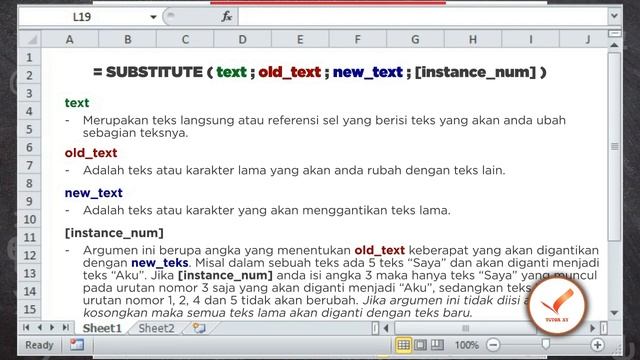The height and width of the screenshot is (360, 640).
Task: Select row 13 header
Action: [x=29, y=273]
